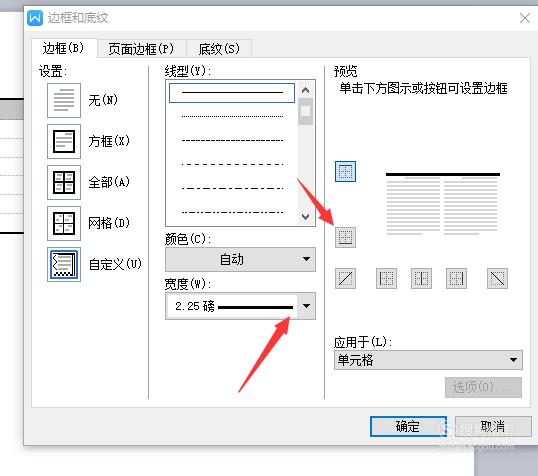538x476 pixels.
Task: Choose the dash-dot line style
Action: [232, 188]
